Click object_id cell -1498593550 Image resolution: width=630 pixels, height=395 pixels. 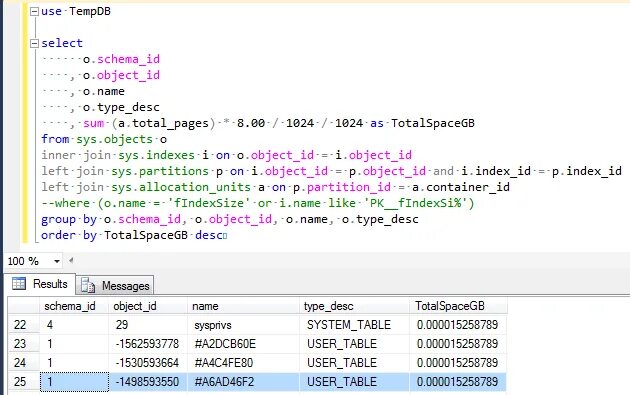148,381
